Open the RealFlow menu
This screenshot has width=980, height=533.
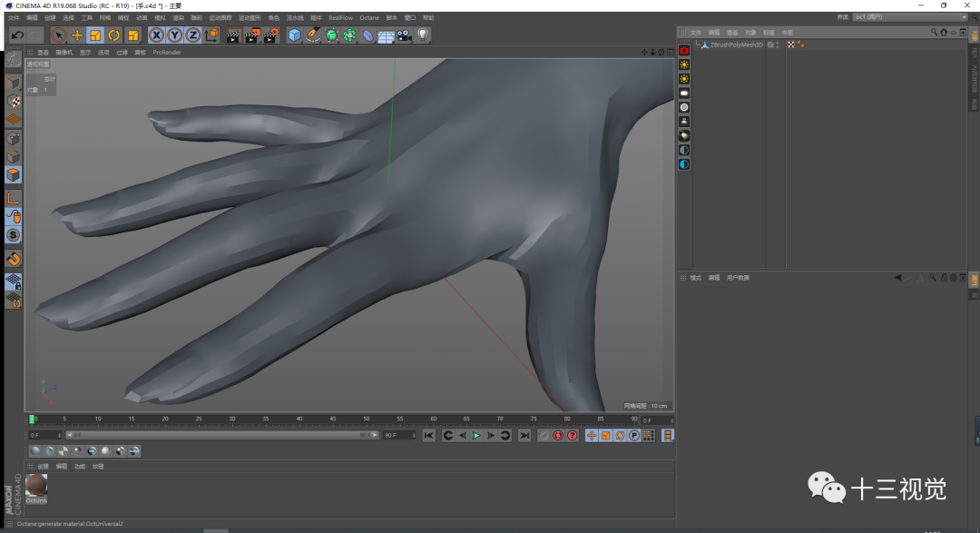(340, 18)
